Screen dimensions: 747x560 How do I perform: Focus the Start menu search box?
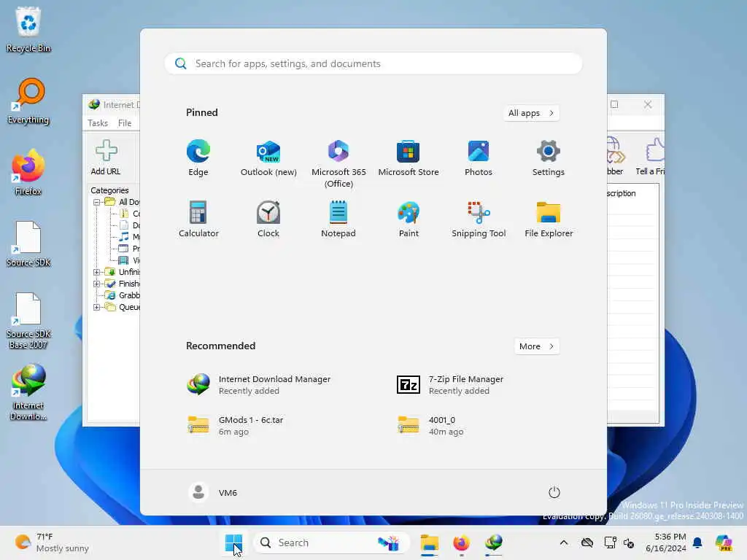tap(373, 64)
